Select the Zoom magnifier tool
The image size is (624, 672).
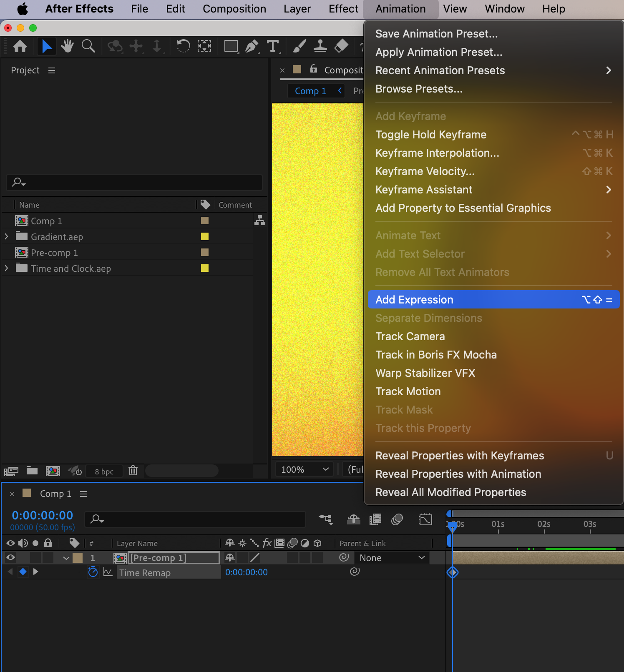pyautogui.click(x=88, y=46)
